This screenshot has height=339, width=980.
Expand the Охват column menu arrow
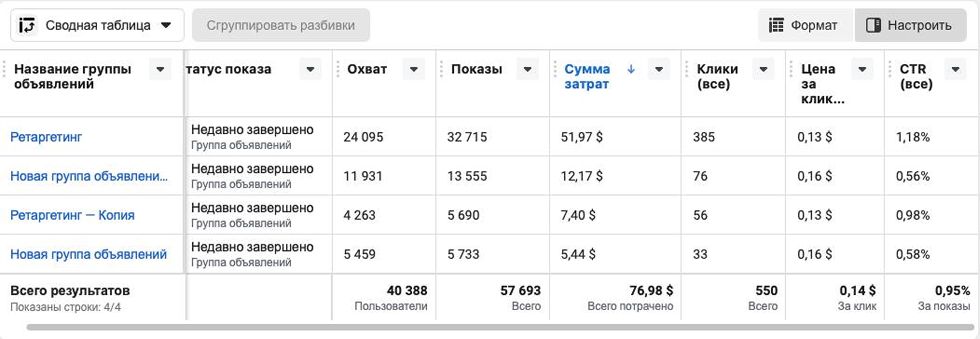point(414,69)
